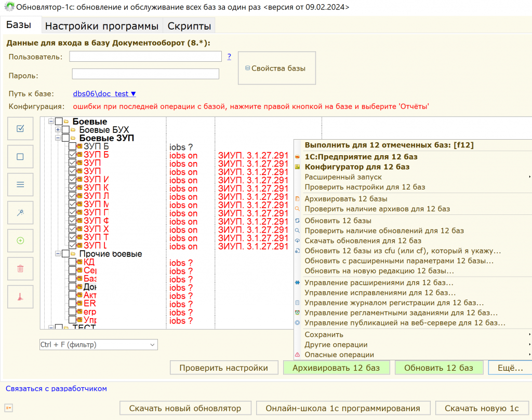The height and width of the screenshot is (420, 532).
Task: Click the 1C:Предприятие menu icon
Action: click(298, 157)
